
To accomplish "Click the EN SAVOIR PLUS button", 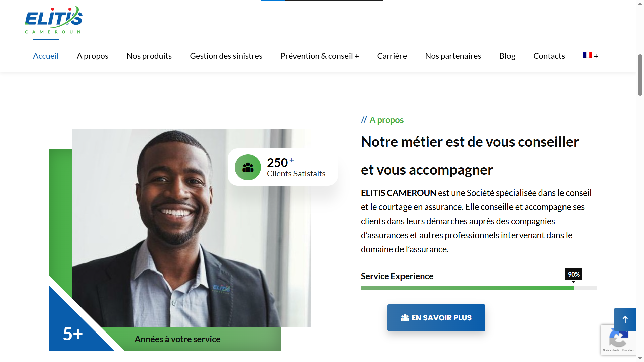I will (x=436, y=318).
